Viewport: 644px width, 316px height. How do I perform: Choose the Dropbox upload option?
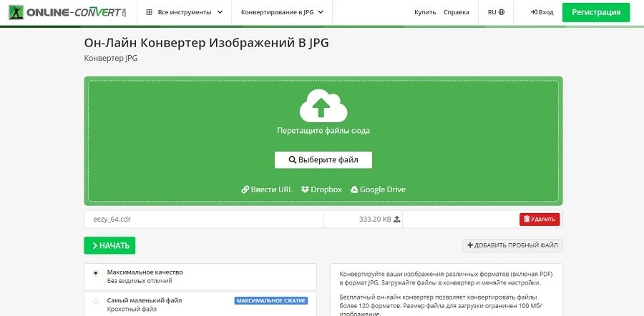[x=321, y=189]
